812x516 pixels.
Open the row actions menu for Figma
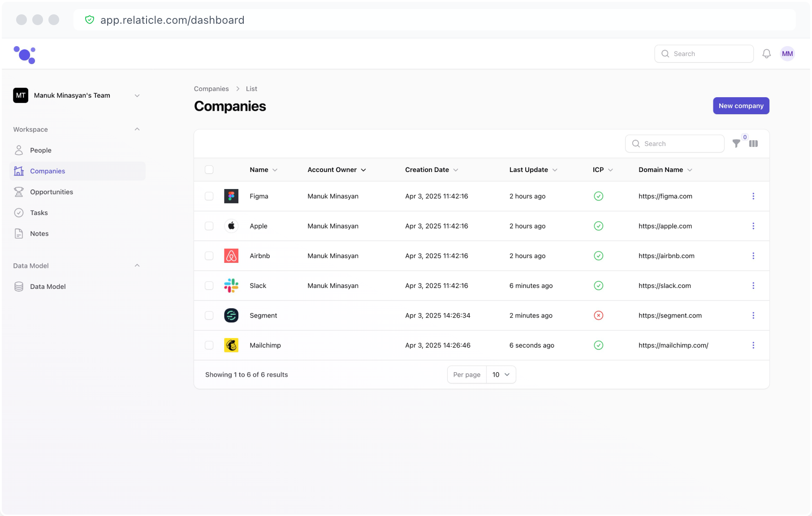[x=753, y=196]
